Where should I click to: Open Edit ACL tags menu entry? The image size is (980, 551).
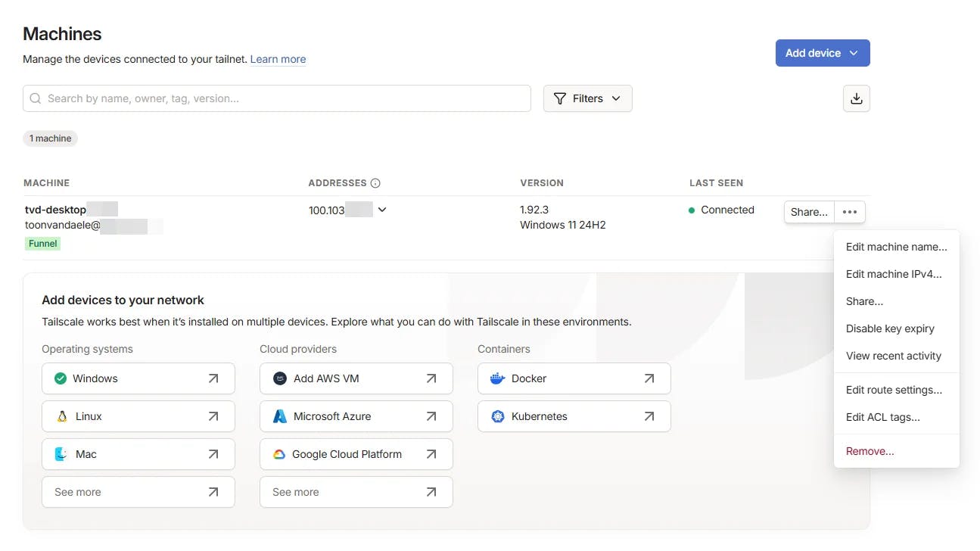coord(882,417)
